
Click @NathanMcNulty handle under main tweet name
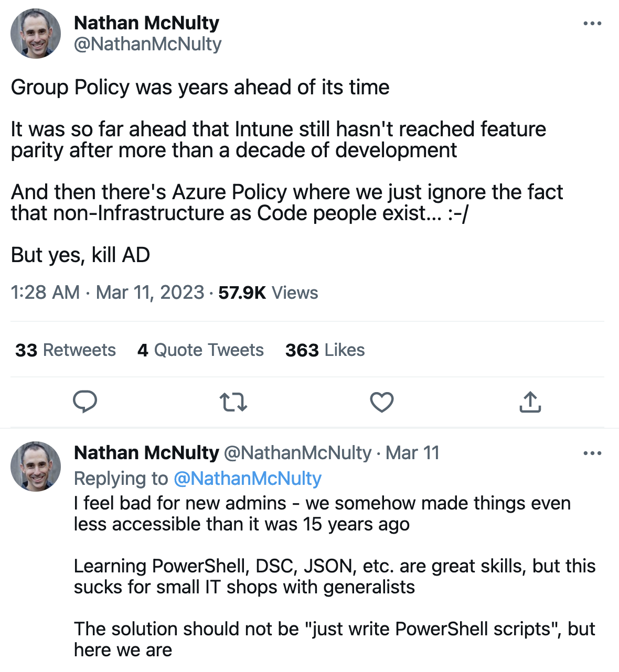pos(148,44)
